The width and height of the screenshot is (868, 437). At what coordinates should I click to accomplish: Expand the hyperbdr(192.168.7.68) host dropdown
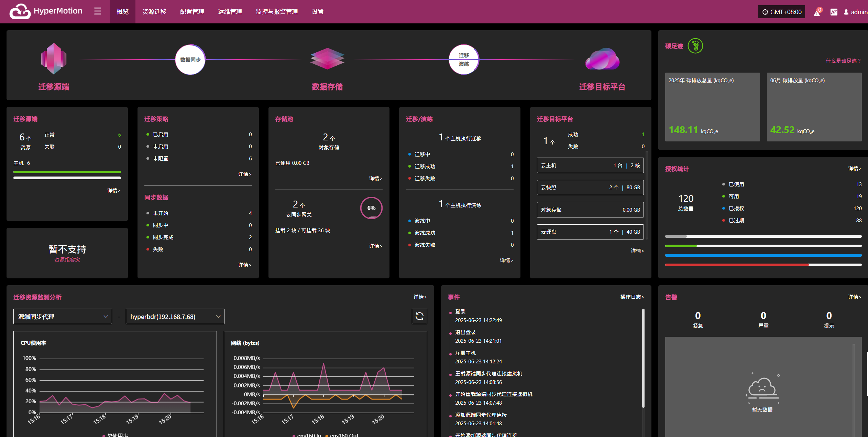(x=175, y=316)
